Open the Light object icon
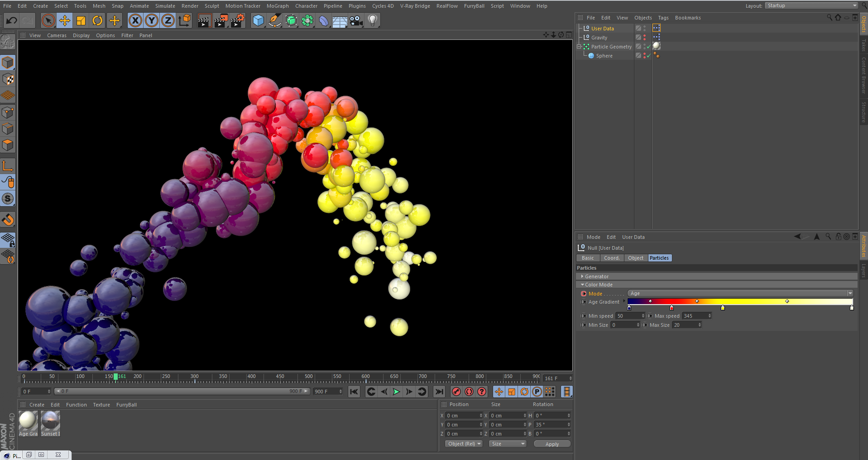Image resolution: width=868 pixels, height=460 pixels. tap(372, 21)
